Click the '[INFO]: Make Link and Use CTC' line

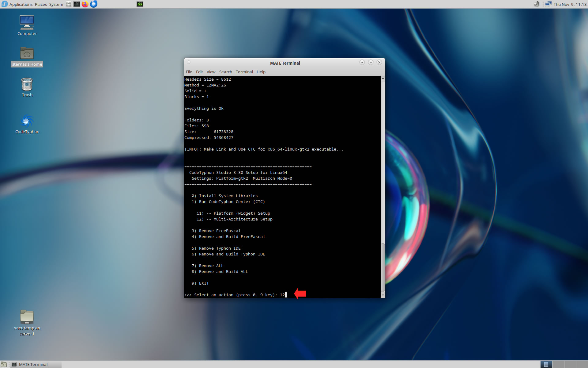point(264,149)
